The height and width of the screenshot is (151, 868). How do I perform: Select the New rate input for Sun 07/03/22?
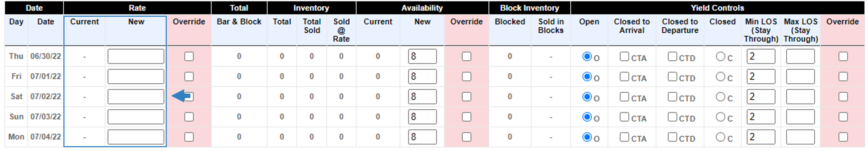(x=136, y=117)
